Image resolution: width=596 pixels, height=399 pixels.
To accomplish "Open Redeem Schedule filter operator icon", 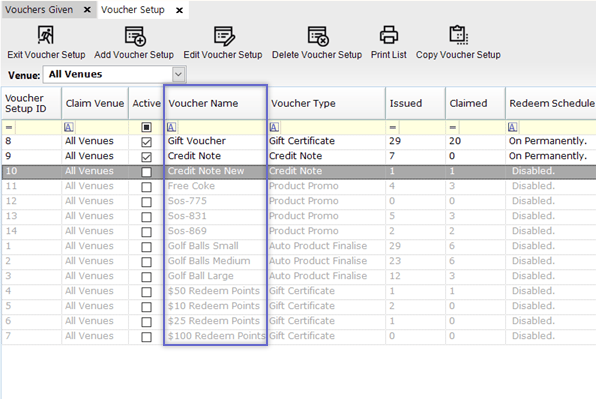I will [512, 127].
